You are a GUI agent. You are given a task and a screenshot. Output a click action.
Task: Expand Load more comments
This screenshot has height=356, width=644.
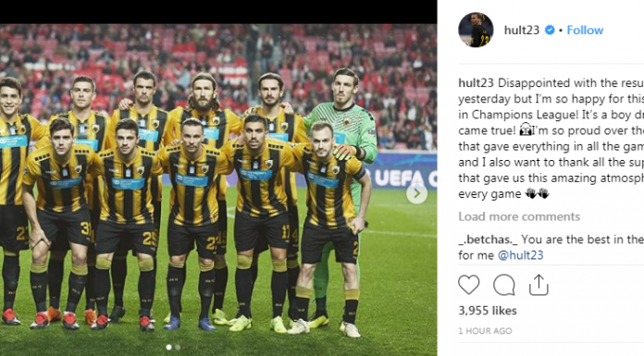[519, 216]
